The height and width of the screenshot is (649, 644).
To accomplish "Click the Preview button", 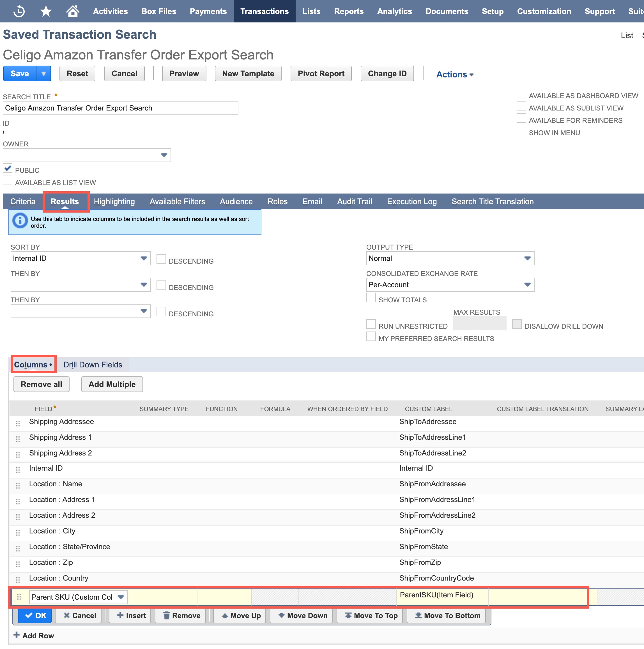I will 184,73.
